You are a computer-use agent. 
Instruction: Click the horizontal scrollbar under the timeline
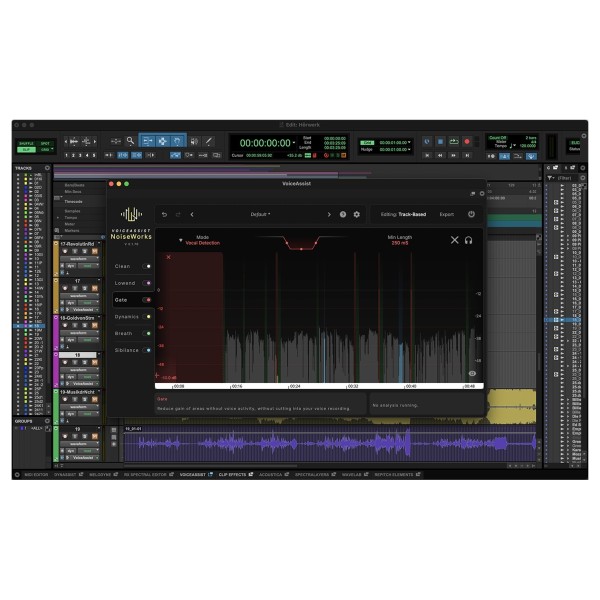pyautogui.click(x=210, y=466)
